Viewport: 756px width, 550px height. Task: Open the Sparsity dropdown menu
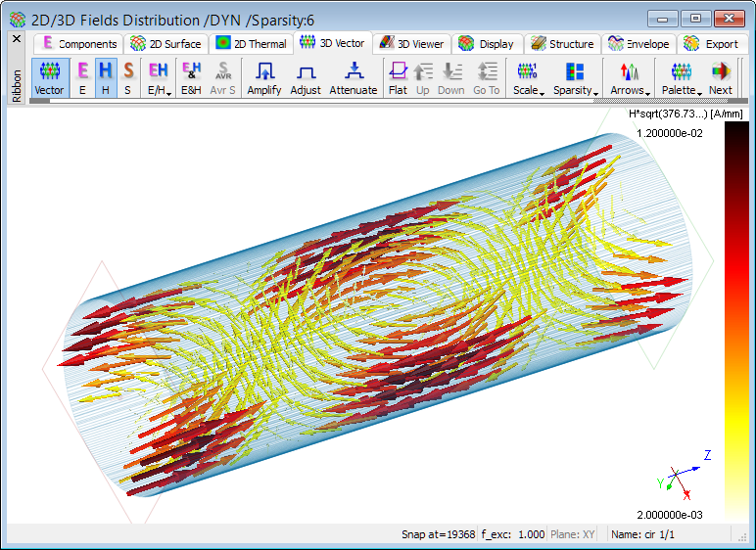pos(575,77)
